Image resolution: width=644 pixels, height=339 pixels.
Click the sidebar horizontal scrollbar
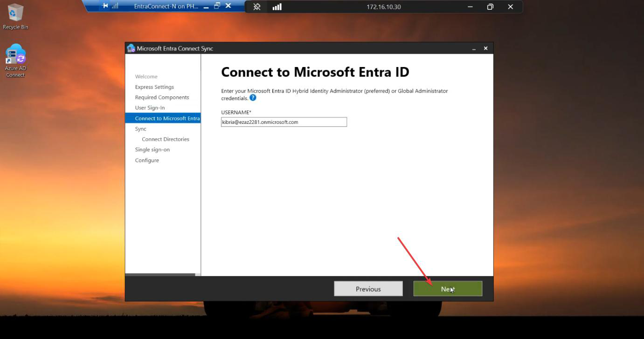160,275
